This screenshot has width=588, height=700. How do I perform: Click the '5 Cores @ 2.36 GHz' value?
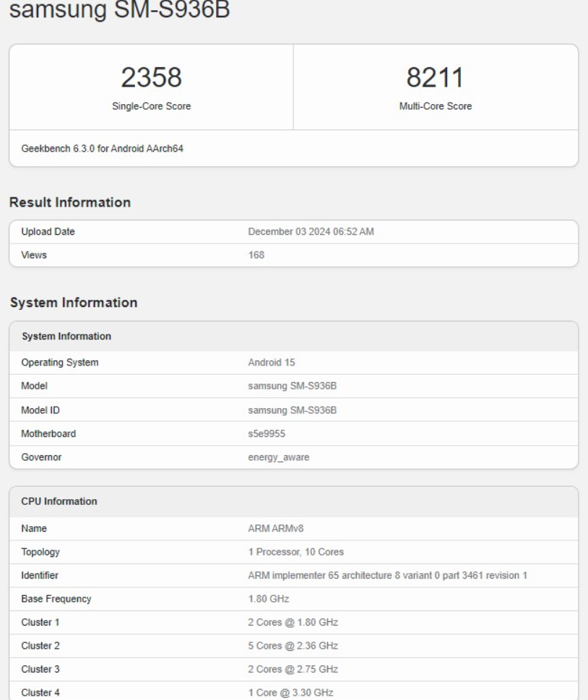point(293,646)
